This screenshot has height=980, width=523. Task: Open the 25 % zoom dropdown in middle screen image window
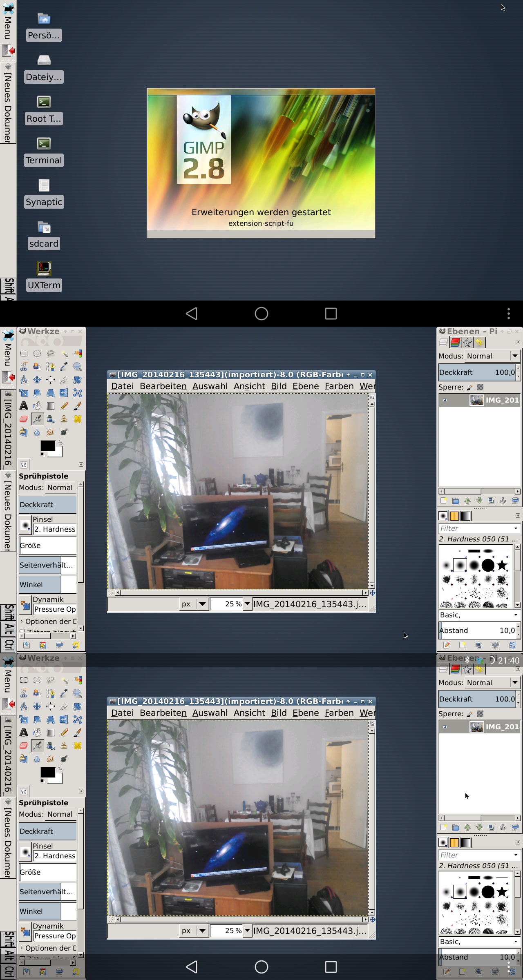247,604
